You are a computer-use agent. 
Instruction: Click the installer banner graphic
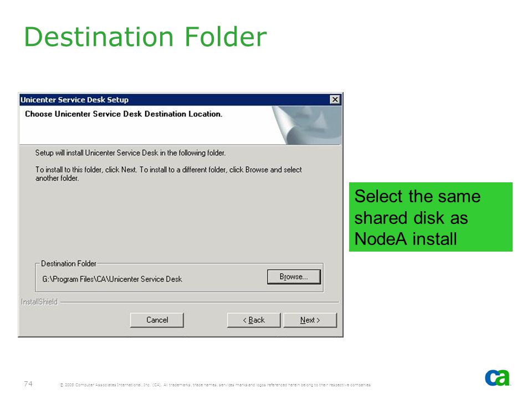coord(306,125)
